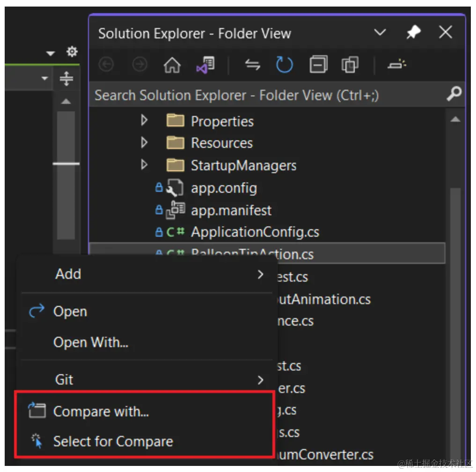476x472 pixels.
Task: Click the Compare with folder icon
Action: point(37,410)
